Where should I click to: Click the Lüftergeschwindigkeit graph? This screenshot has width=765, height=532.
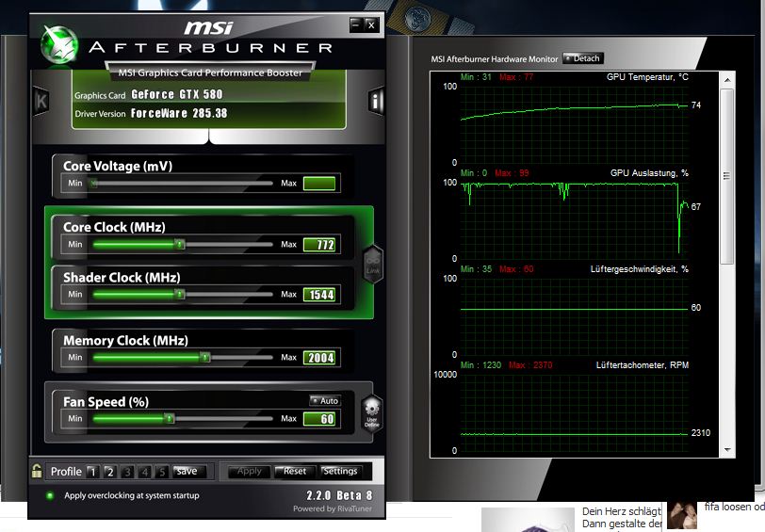pyautogui.click(x=575, y=316)
